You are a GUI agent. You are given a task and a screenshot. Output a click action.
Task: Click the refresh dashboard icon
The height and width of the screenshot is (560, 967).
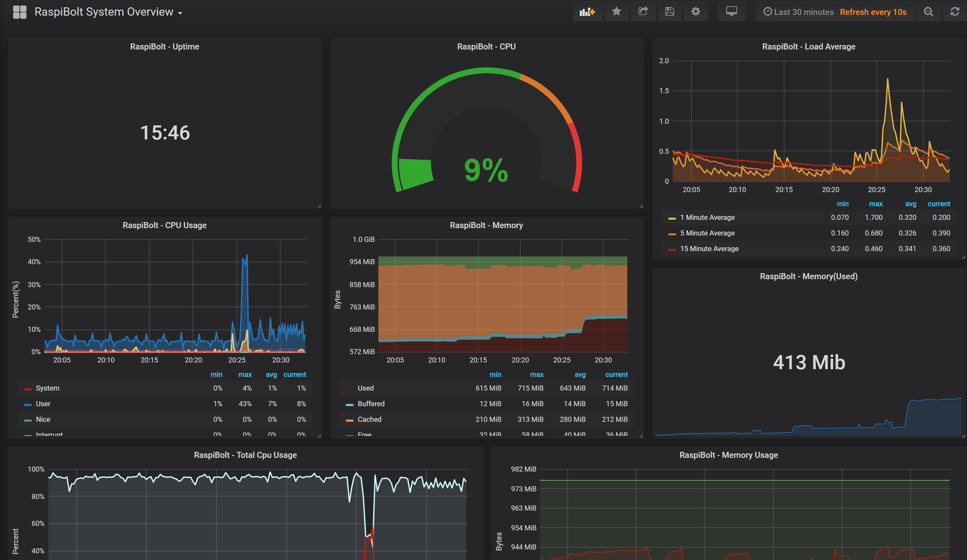(x=955, y=12)
